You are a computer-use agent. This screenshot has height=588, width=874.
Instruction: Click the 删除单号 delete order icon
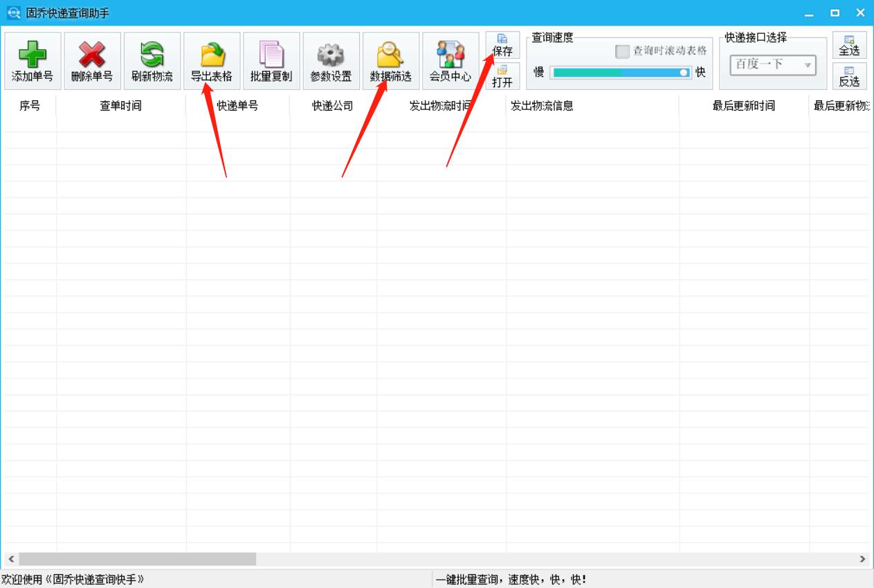click(x=92, y=61)
